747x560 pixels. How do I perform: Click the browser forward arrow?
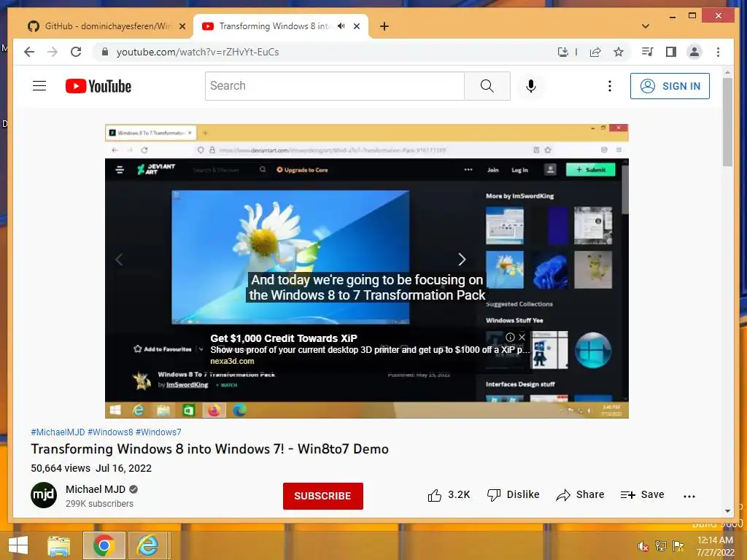[x=53, y=52]
